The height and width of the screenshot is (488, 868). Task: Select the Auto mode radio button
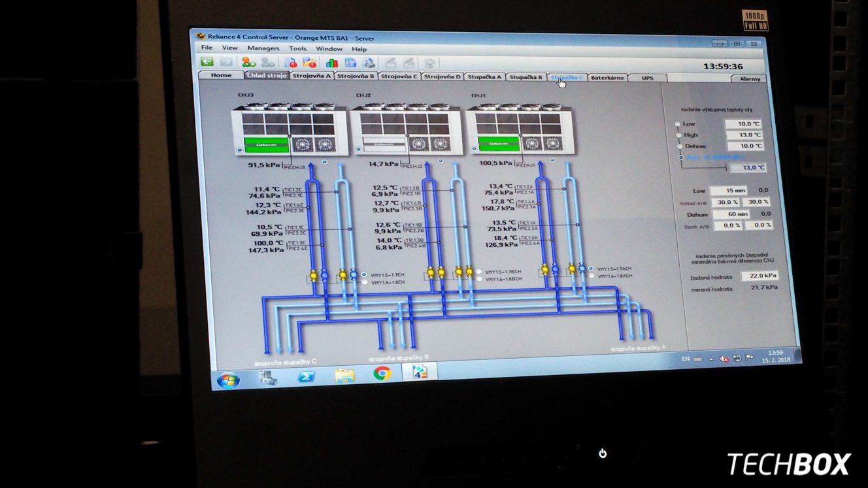pos(681,157)
